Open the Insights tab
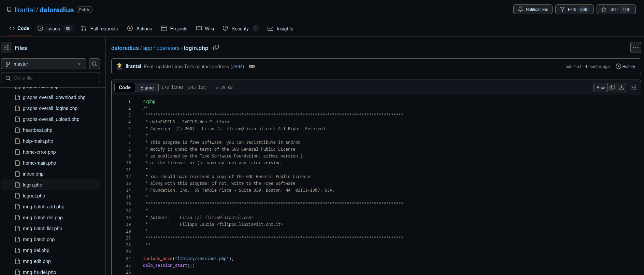 pyautogui.click(x=280, y=28)
